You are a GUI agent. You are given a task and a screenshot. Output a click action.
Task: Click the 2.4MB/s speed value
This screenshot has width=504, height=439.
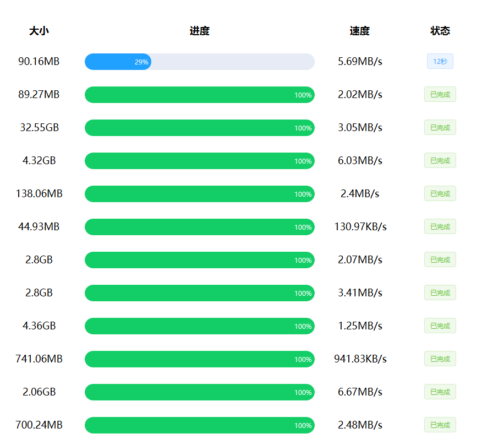[x=360, y=193]
